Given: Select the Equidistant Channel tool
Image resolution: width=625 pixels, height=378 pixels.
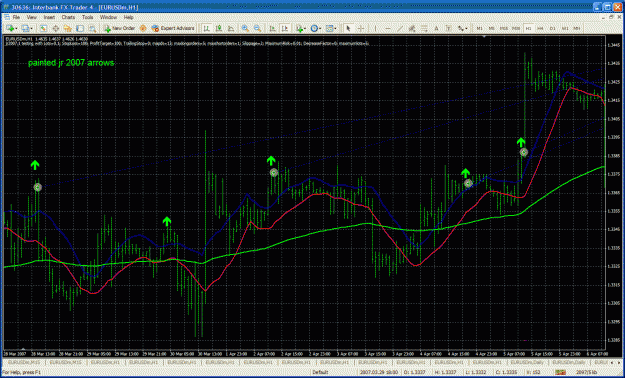Looking at the screenshot, I should coord(412,28).
